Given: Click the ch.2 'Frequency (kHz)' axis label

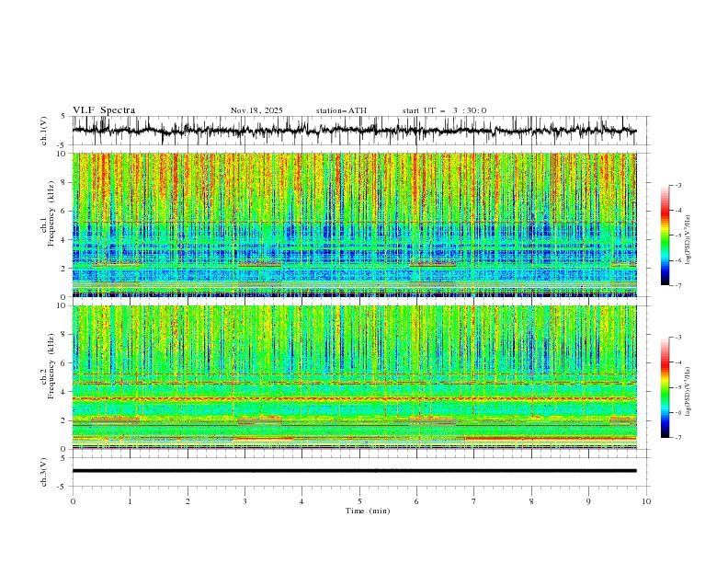Looking at the screenshot, I should click(x=51, y=366).
